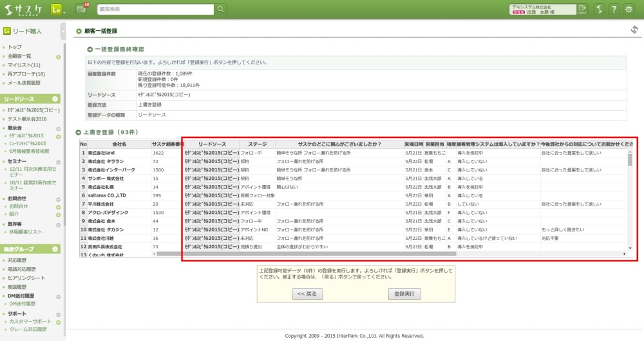Click the S-shaped icon beside help

(x=598, y=9)
